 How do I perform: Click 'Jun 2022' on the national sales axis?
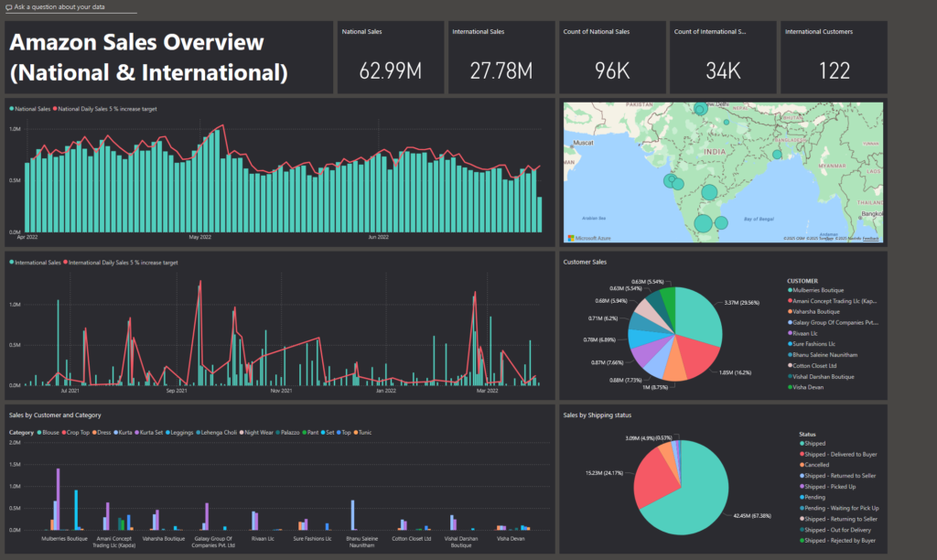point(378,237)
